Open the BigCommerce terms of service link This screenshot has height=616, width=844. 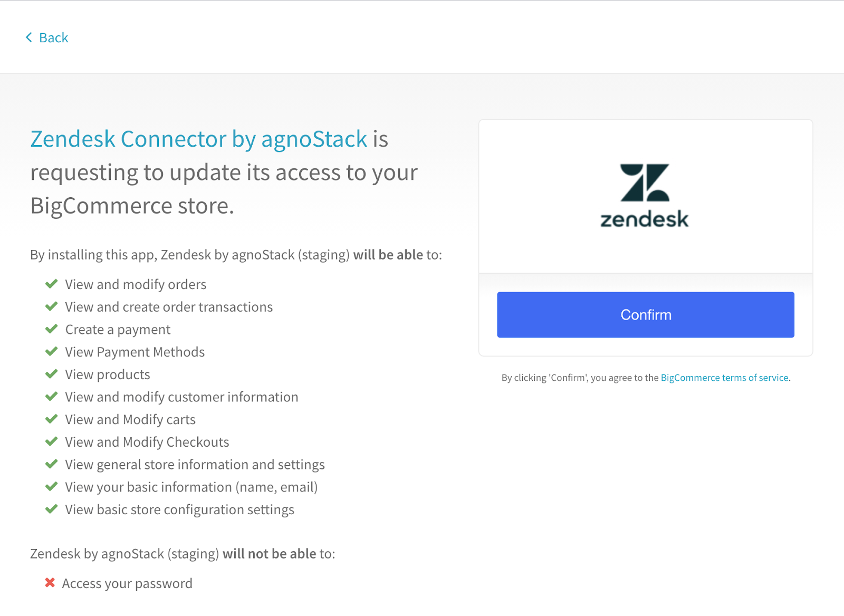pos(724,378)
